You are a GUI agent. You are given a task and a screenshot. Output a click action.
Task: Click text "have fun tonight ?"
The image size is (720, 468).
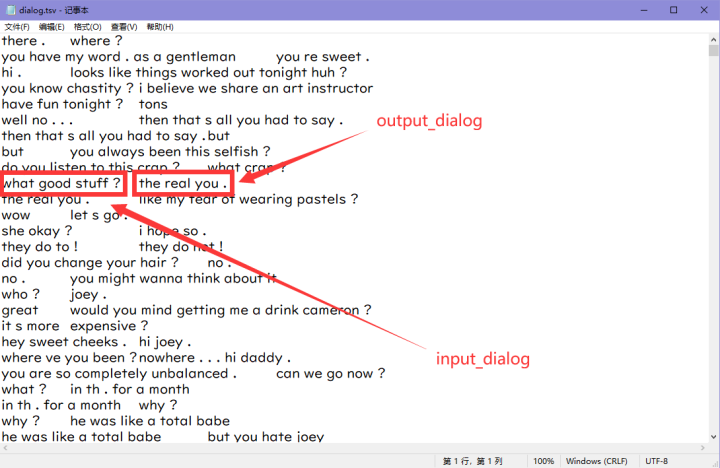(x=62, y=104)
